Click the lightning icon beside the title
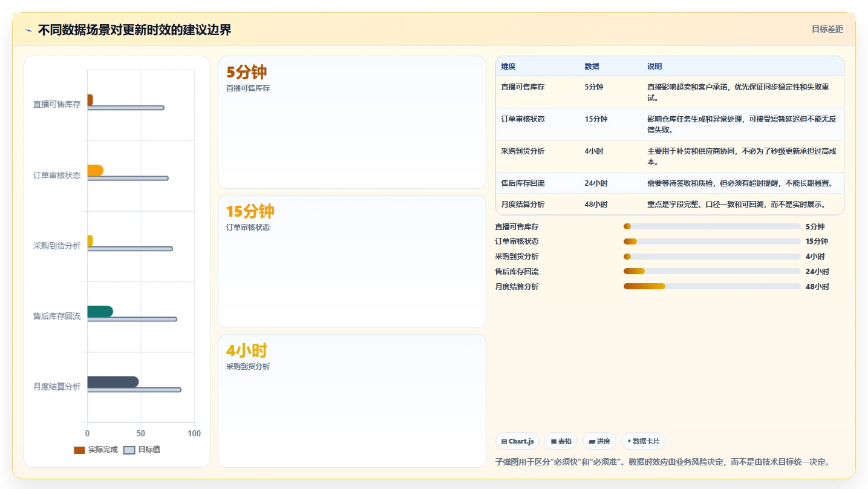 point(28,30)
